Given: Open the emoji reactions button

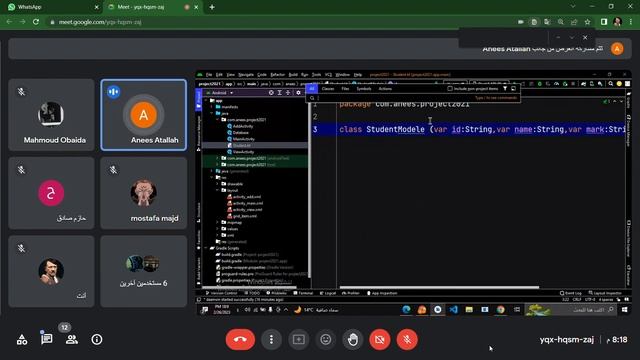Looking at the screenshot, I should [325, 339].
